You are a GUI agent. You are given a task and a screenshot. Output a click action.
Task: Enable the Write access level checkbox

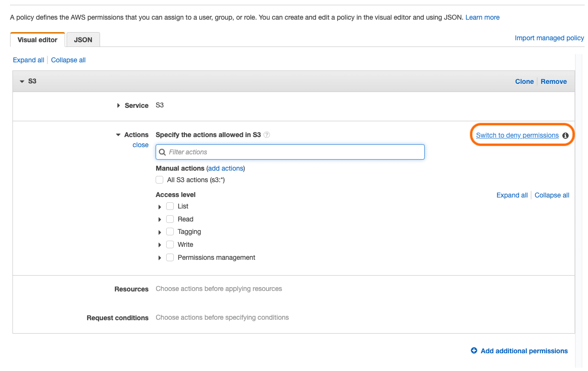170,244
